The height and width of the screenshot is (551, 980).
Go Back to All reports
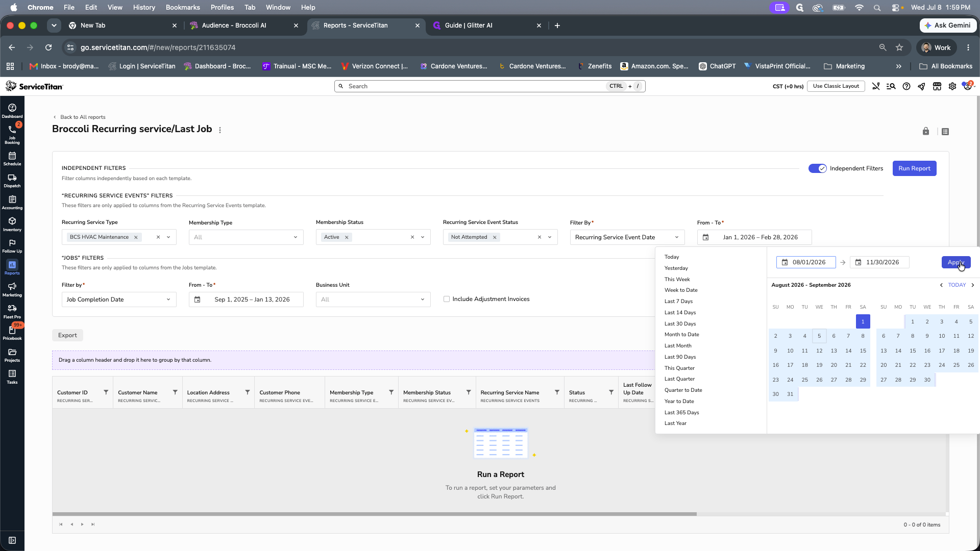click(x=80, y=117)
